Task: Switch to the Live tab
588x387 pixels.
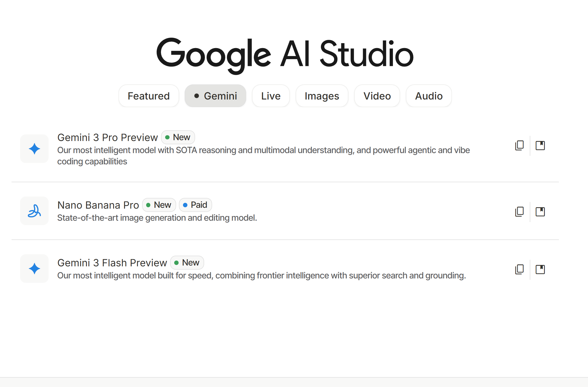Action: point(271,96)
